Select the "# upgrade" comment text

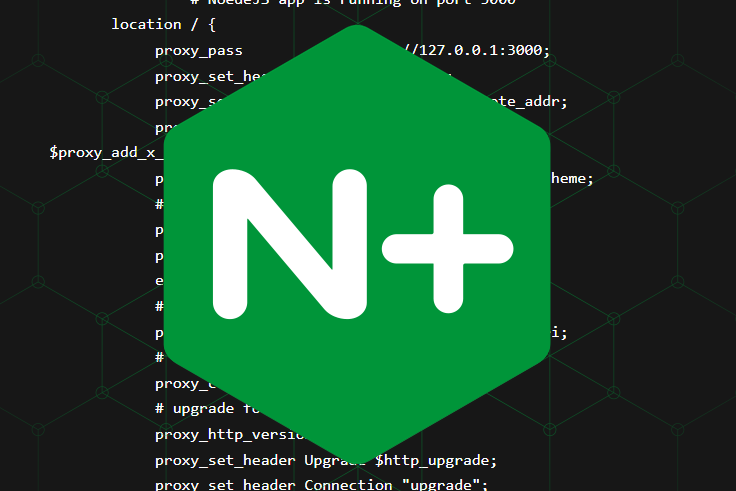[194, 409]
